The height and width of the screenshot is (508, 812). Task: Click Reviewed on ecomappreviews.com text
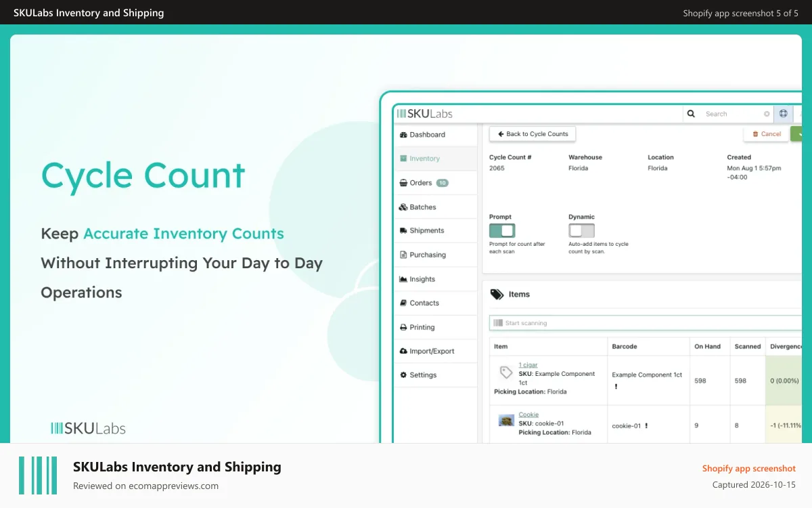145,486
